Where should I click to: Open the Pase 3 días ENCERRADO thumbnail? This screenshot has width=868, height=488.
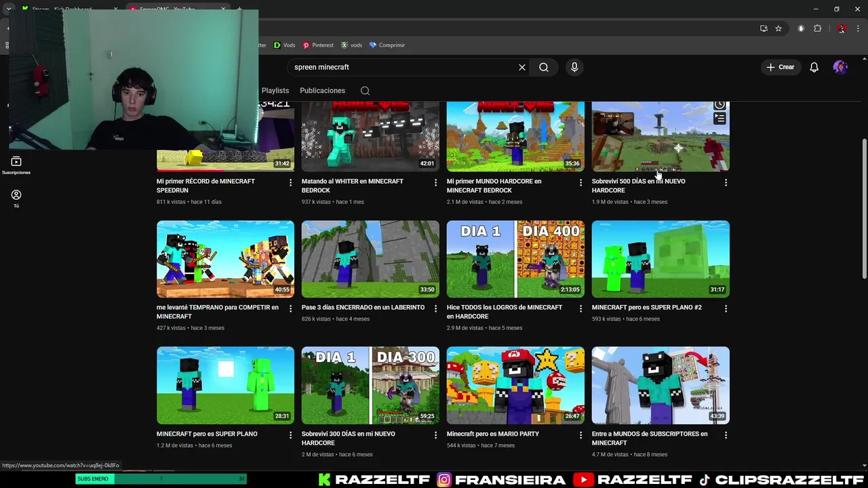[x=370, y=259]
